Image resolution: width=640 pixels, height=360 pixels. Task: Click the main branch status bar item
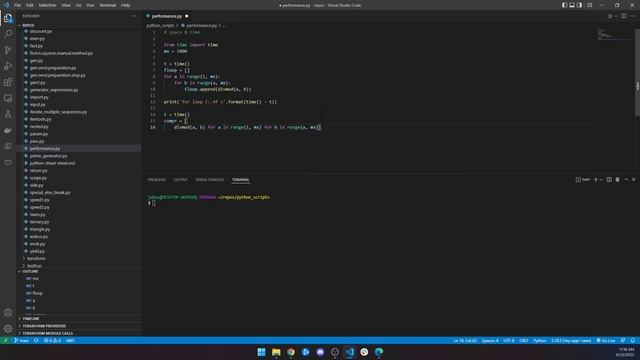[21, 340]
